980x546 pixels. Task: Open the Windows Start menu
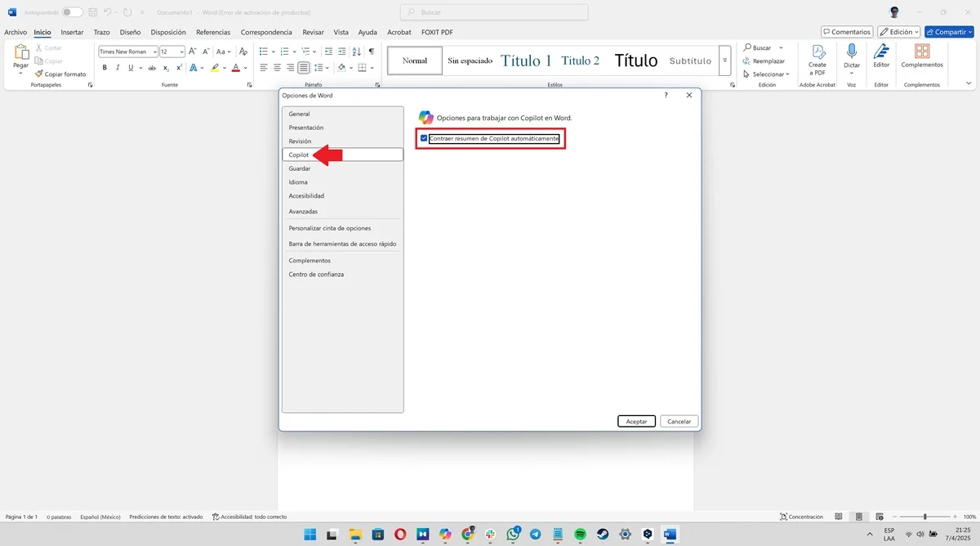(310, 534)
